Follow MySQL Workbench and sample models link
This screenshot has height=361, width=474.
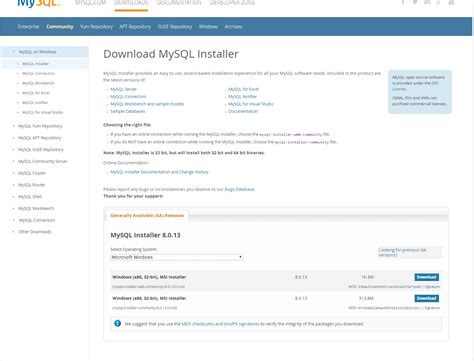tap(147, 104)
